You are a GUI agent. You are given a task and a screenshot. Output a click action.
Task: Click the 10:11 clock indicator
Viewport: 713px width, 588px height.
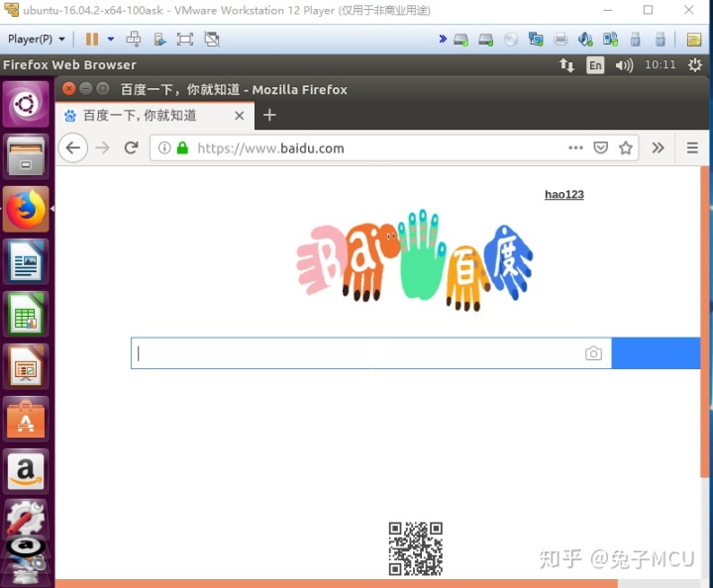[x=661, y=64]
